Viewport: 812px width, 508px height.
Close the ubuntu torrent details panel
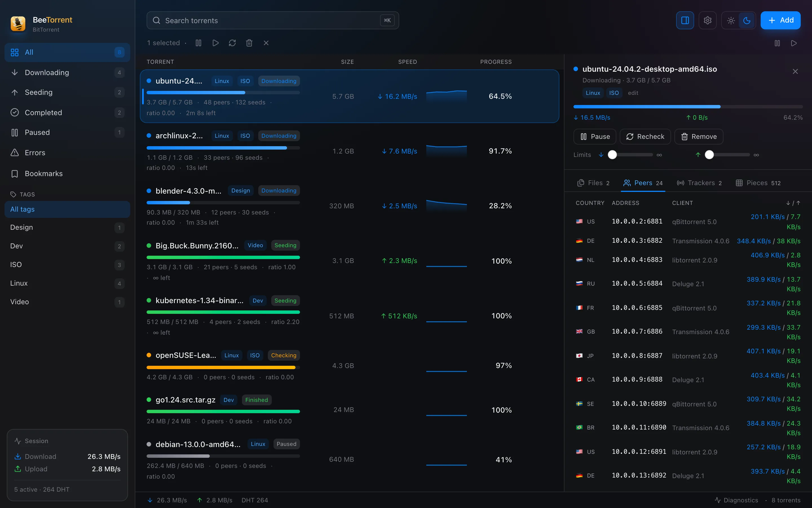tap(795, 71)
